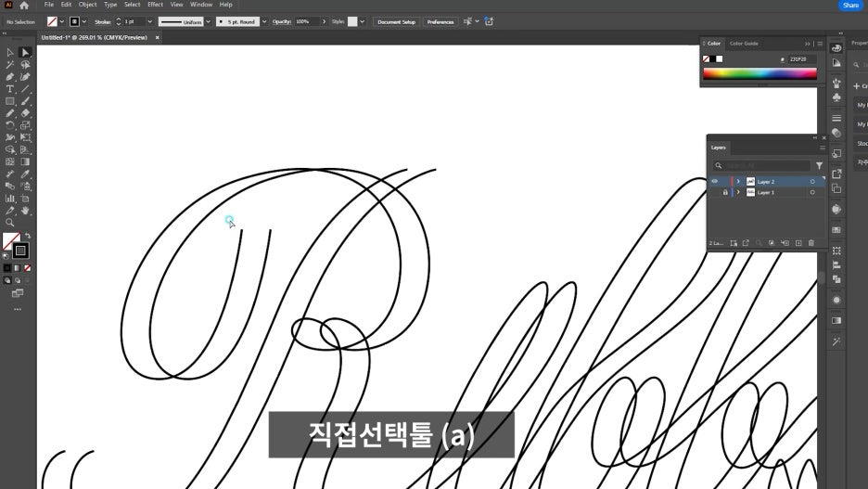The image size is (868, 489).
Task: Click the Preferences button
Action: 440,22
